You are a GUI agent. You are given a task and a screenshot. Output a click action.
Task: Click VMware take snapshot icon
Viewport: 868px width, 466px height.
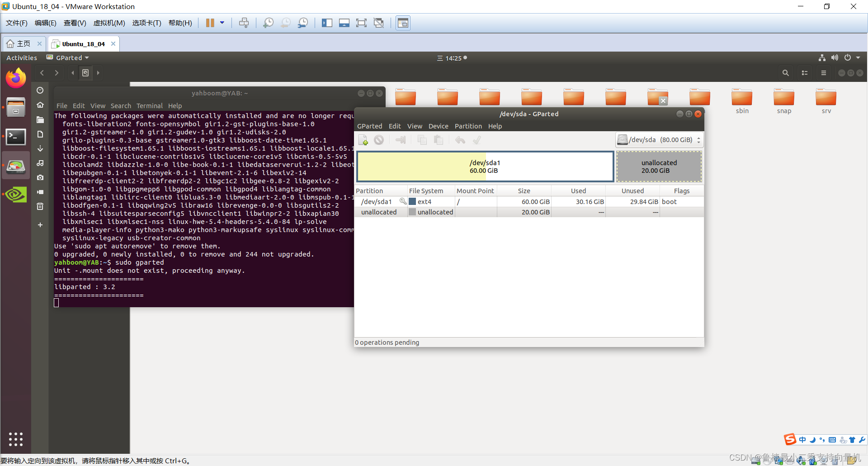(269, 23)
